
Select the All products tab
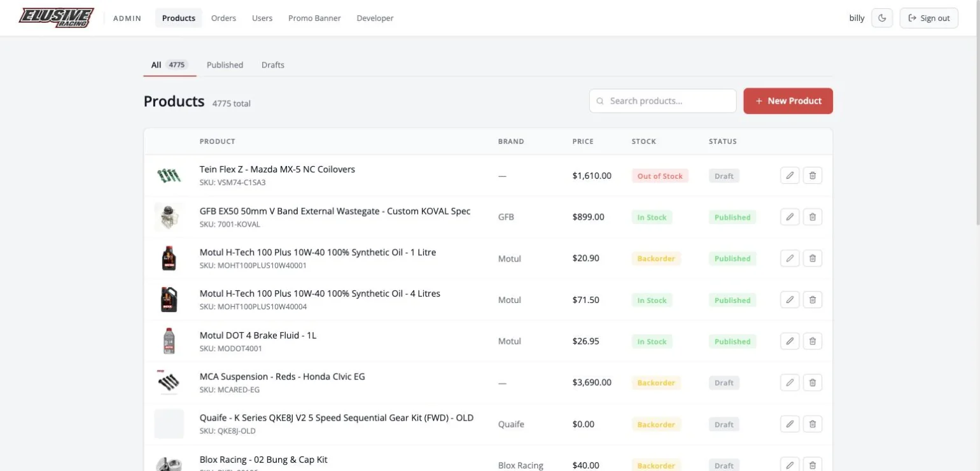coord(169,65)
